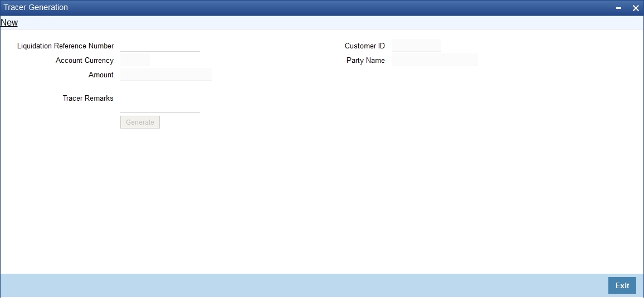
Task: Click the Amount label text
Action: [101, 75]
